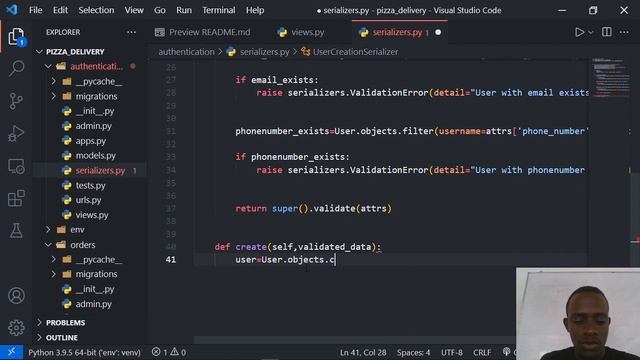Open the File menu
Image resolution: width=640 pixels, height=360 pixels.
pos(36,10)
